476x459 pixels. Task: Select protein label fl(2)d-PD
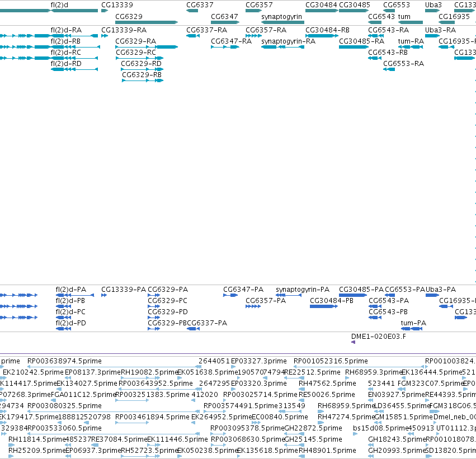pyautogui.click(x=71, y=323)
